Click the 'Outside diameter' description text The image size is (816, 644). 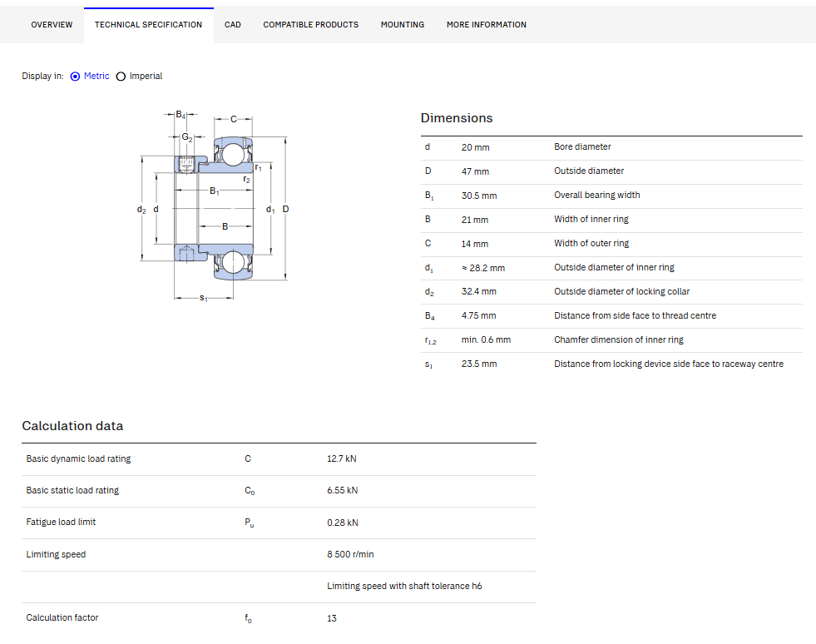pos(589,171)
